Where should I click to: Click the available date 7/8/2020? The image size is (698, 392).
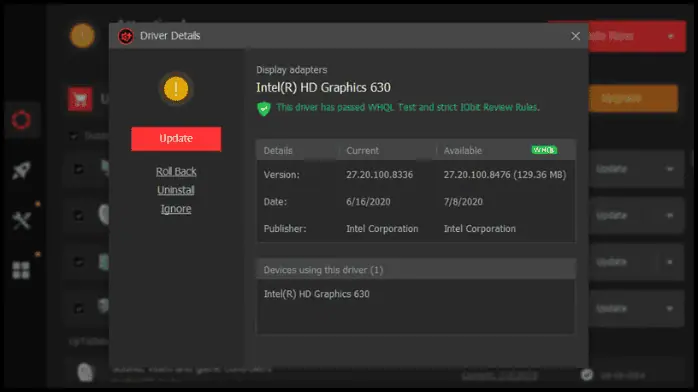pos(463,202)
